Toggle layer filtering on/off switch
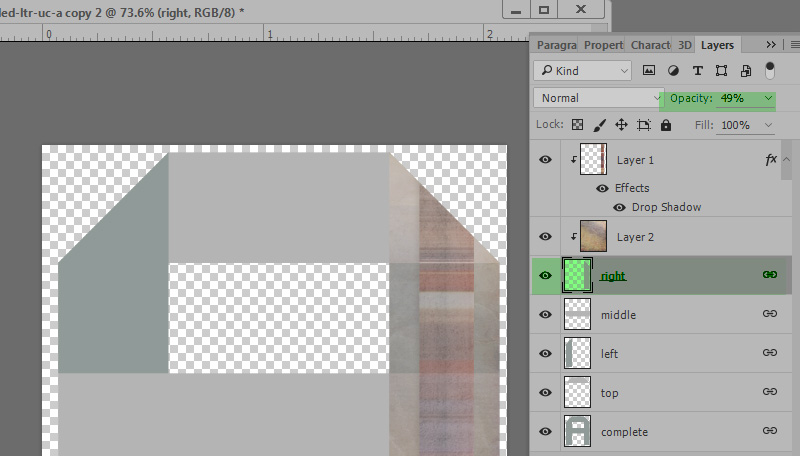The height and width of the screenshot is (456, 800). click(x=770, y=70)
